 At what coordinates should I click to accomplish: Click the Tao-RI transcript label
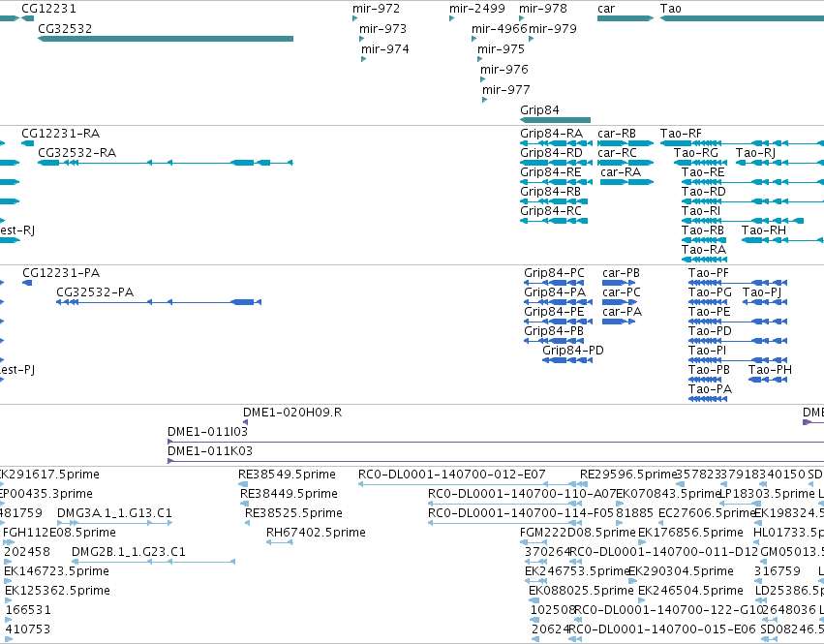click(701, 211)
